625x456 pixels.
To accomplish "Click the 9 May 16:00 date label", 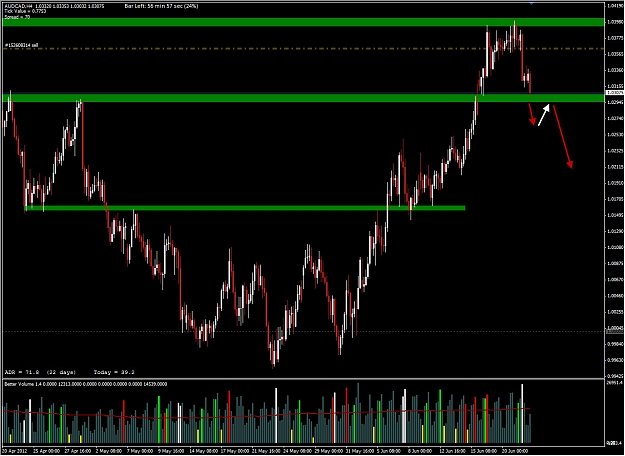I will 171,451.
